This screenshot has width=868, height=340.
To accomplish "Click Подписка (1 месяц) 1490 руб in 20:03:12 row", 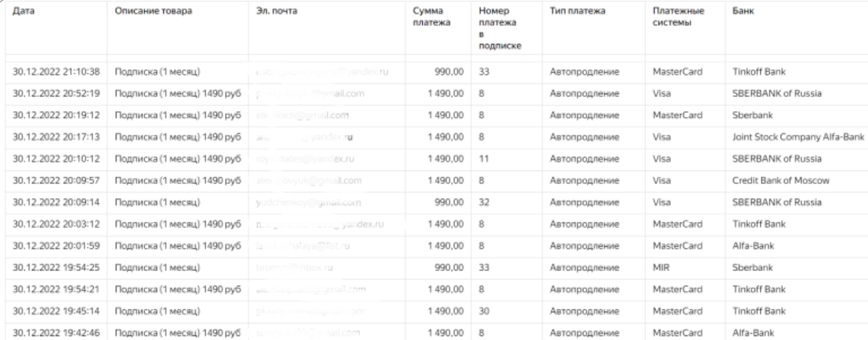I will 178,224.
